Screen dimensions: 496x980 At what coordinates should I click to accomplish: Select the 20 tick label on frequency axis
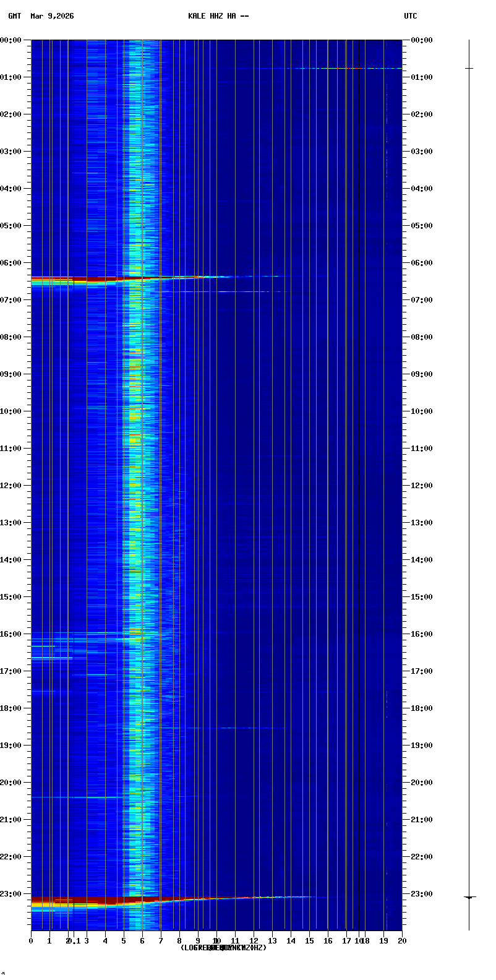click(402, 941)
